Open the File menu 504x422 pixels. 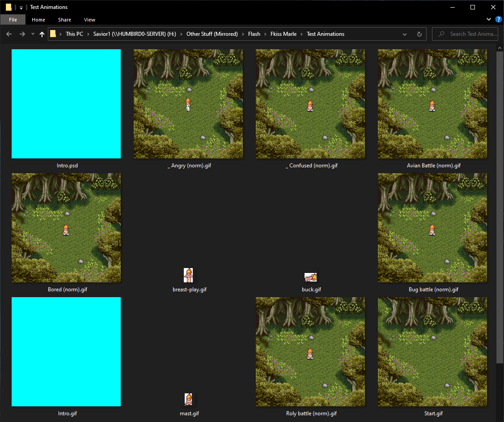click(13, 20)
